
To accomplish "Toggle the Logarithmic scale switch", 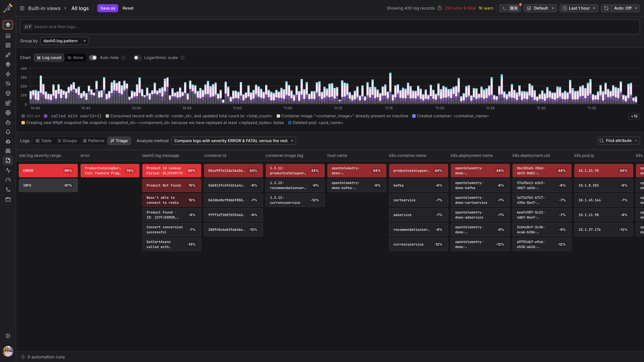I will point(137,58).
